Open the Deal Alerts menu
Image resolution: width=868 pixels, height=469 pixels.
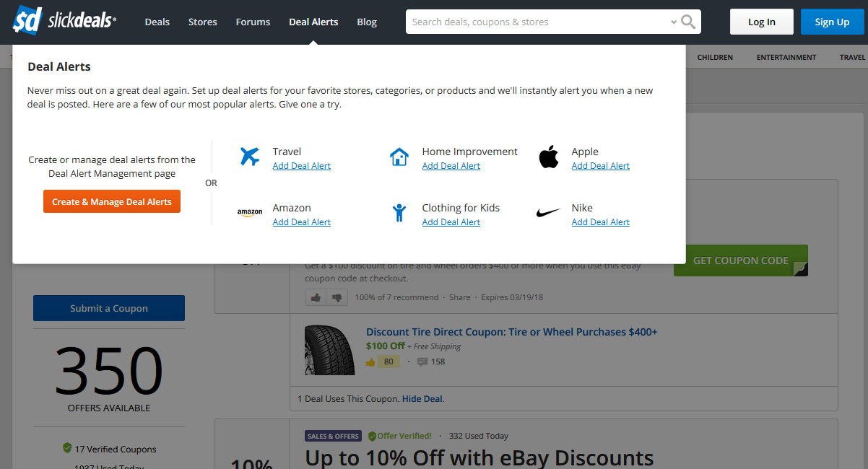[x=313, y=22]
